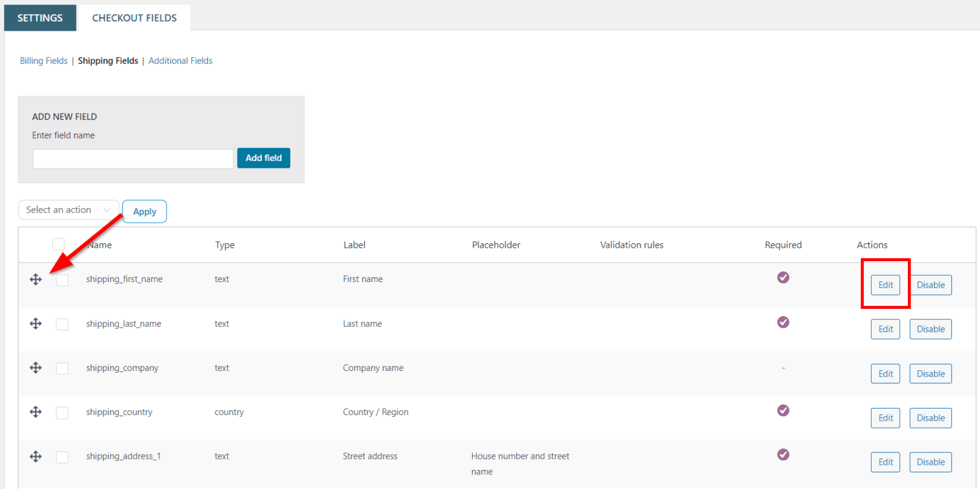Click the required checkmark icon on shipping_first_name row
Image resolution: width=980 pixels, height=489 pixels.
(x=783, y=277)
